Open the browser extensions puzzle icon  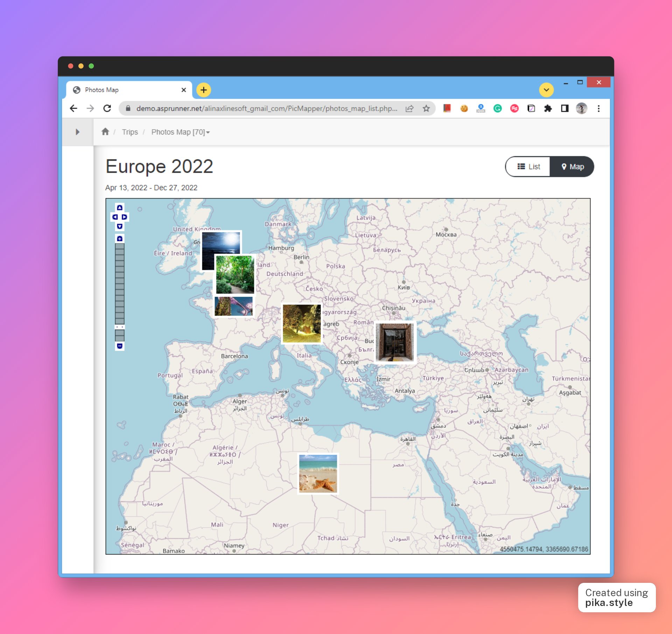click(x=548, y=109)
